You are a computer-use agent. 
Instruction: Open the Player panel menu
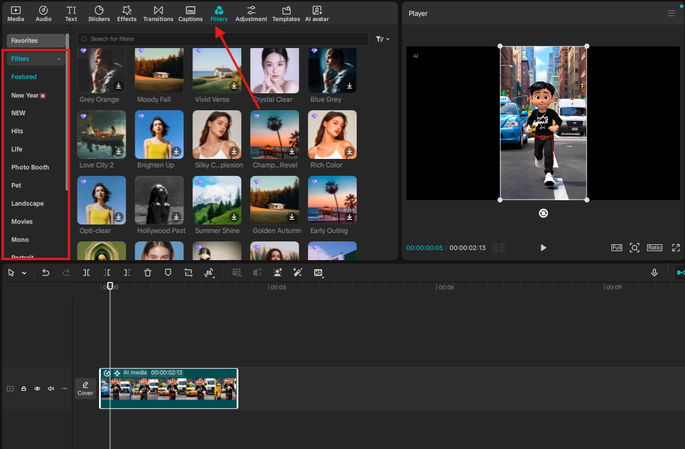point(671,14)
